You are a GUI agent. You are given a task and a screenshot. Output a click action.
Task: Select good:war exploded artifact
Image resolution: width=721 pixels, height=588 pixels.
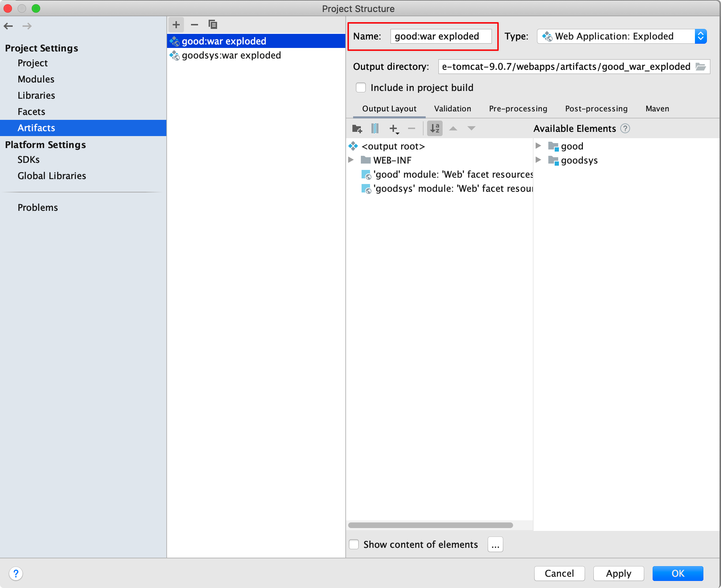(256, 41)
